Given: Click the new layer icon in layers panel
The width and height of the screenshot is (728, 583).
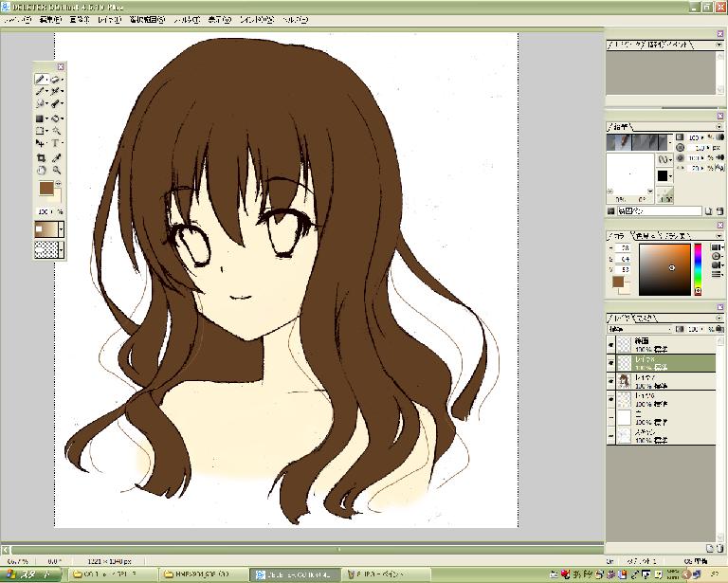Looking at the screenshot, I should [x=709, y=548].
